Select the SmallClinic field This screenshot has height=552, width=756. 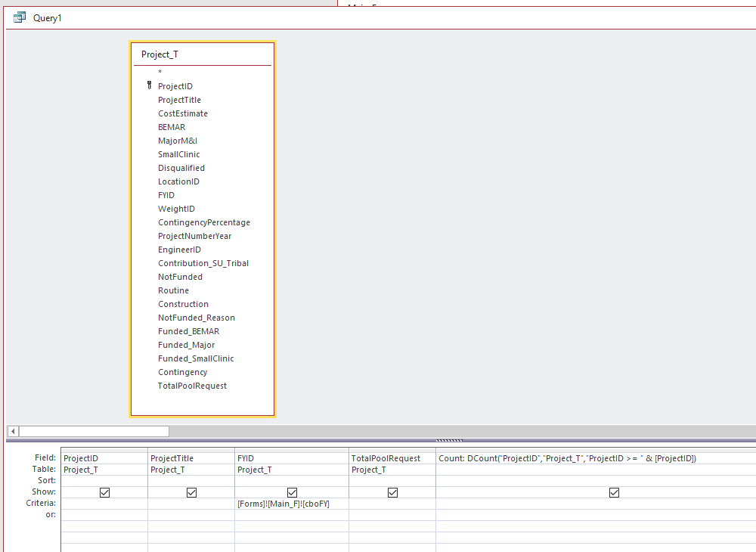179,154
